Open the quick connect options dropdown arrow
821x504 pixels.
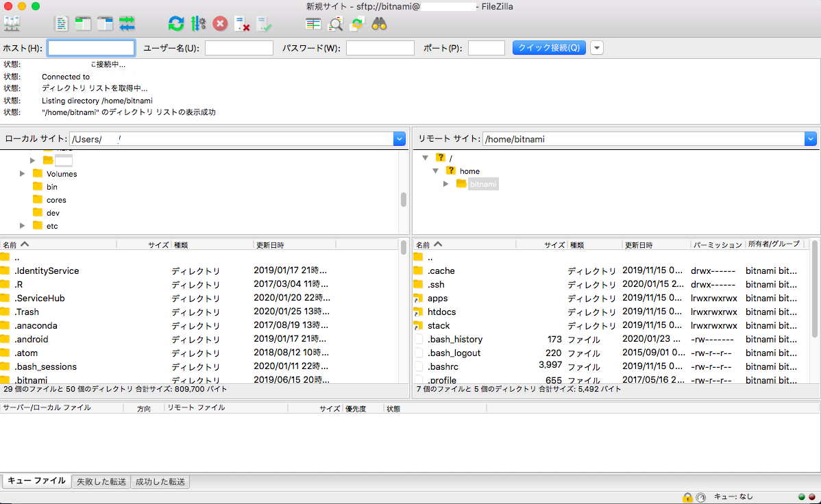tap(596, 47)
